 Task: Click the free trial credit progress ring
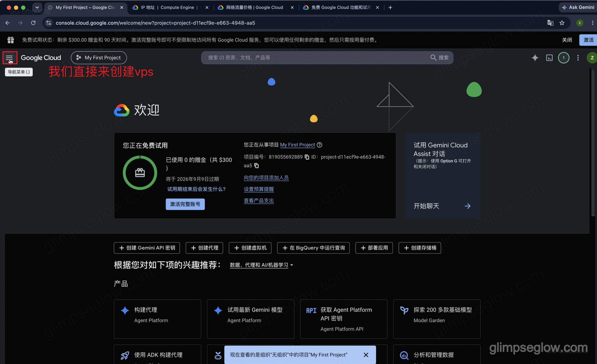click(140, 173)
